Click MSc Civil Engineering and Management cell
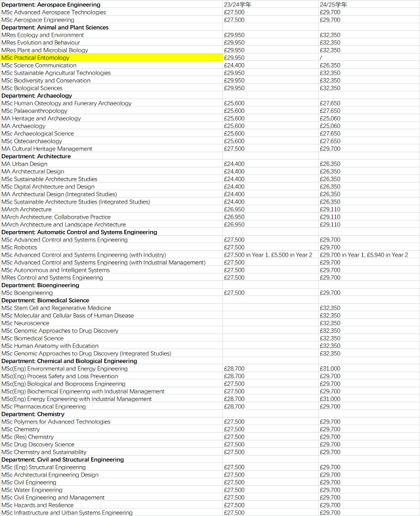The image size is (420, 516). 112,497
